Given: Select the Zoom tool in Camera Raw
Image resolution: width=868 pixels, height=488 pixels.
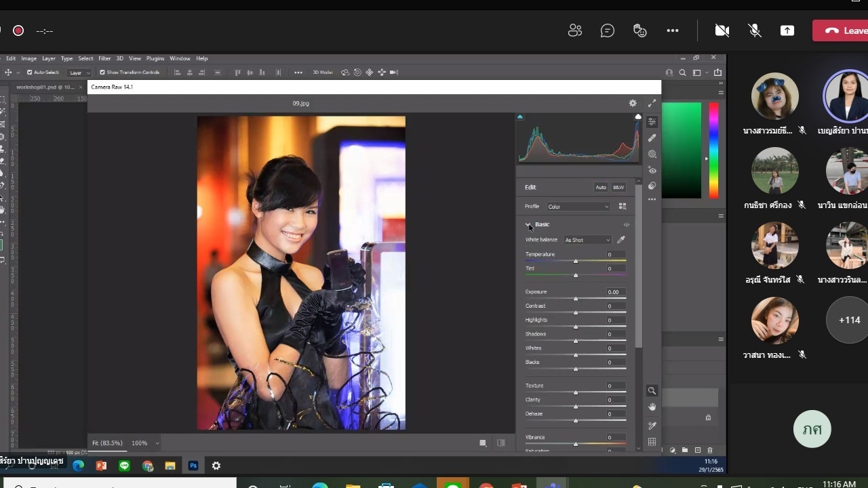Looking at the screenshot, I should pos(652,391).
